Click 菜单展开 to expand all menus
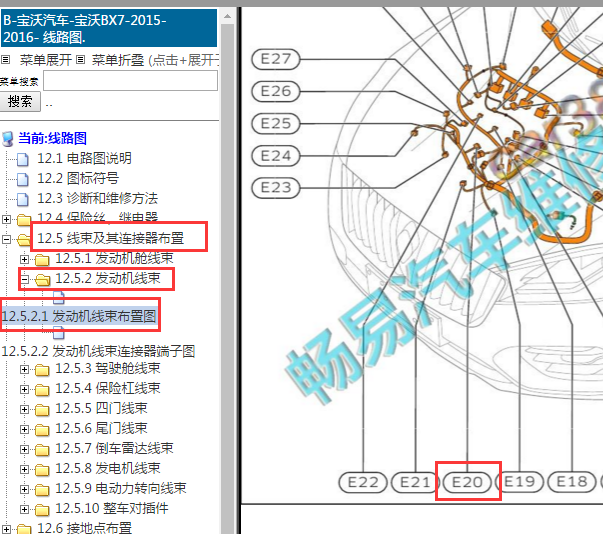The height and width of the screenshot is (534, 603). pos(46,60)
